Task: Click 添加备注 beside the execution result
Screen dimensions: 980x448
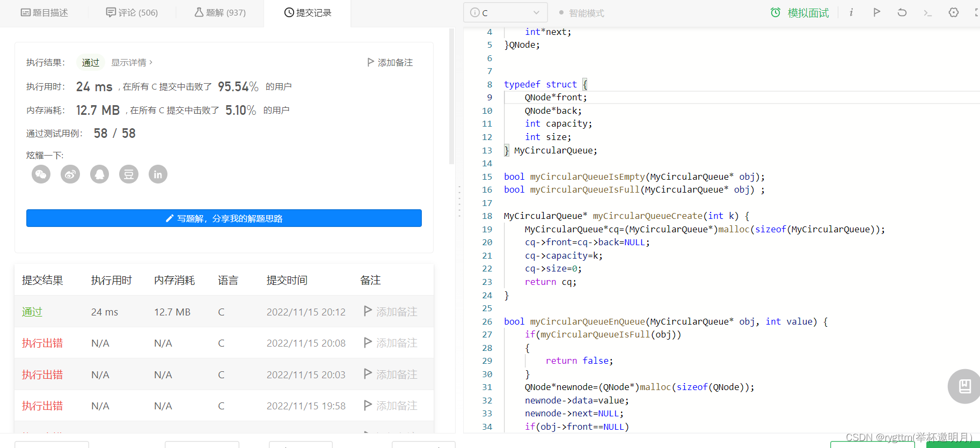Action: [x=390, y=63]
